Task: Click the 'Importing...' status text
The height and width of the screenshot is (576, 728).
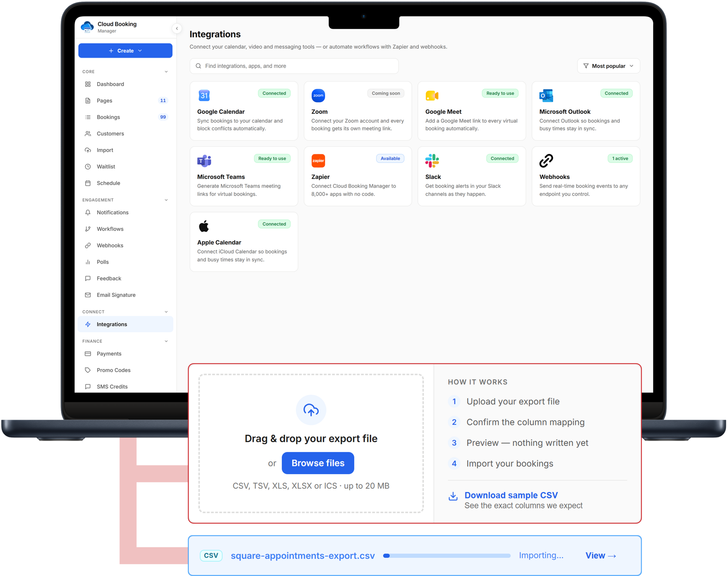Action: (541, 556)
